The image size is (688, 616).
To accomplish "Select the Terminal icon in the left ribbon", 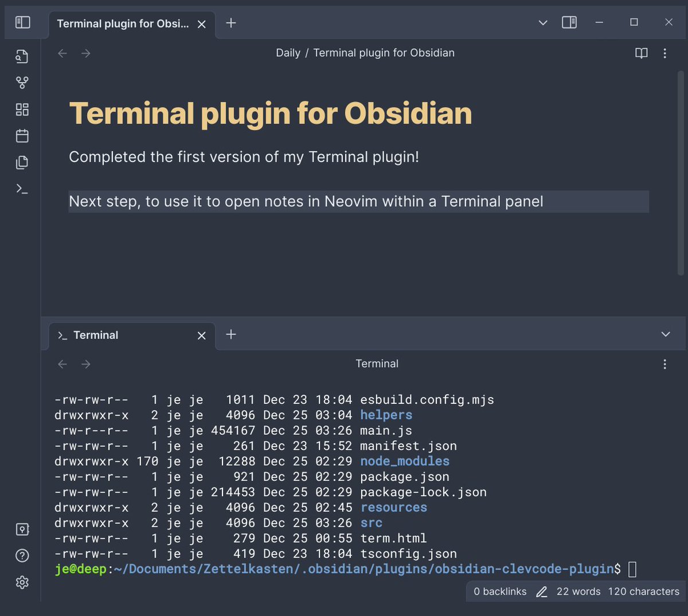I will pos(22,188).
